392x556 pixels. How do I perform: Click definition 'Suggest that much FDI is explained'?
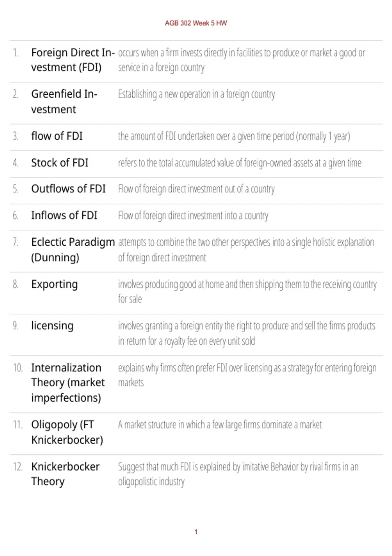[238, 474]
